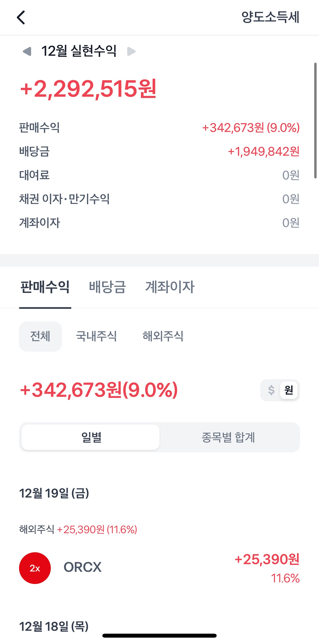Viewport: 319px width, 644px height.
Task: Tap the 12월 19일 (금) date header
Action: 54,493
